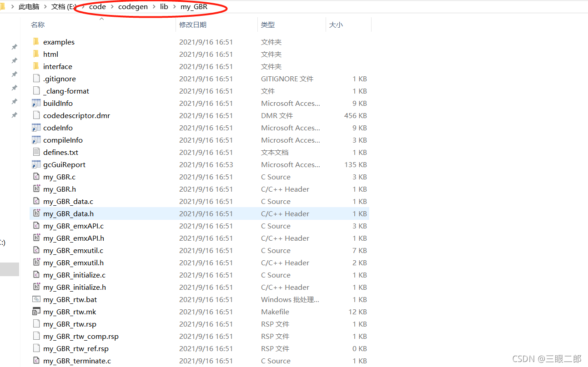Viewport: 588px width, 367px height.
Task: Select the gcGuiReport Access icon
Action: coord(36,164)
